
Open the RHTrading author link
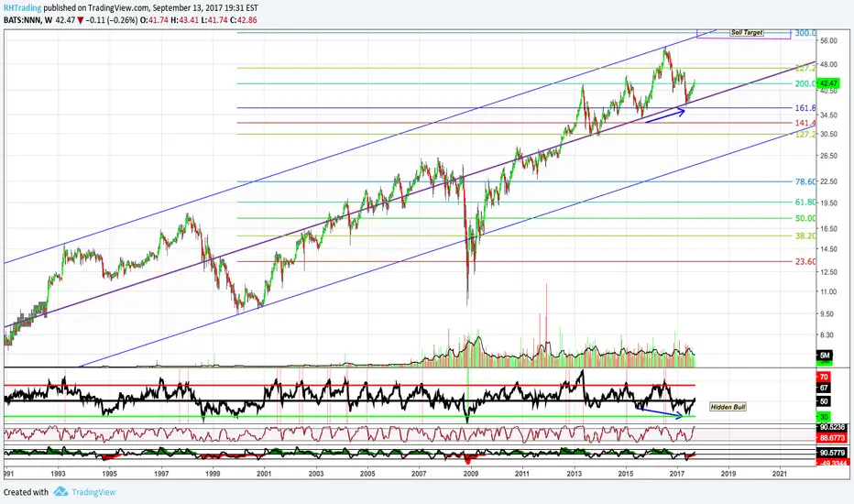22,8
